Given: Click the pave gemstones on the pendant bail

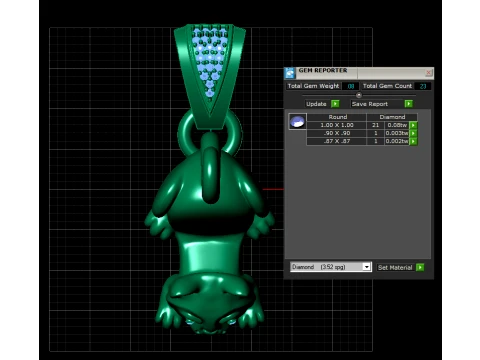Looking at the screenshot, I should point(210,60).
